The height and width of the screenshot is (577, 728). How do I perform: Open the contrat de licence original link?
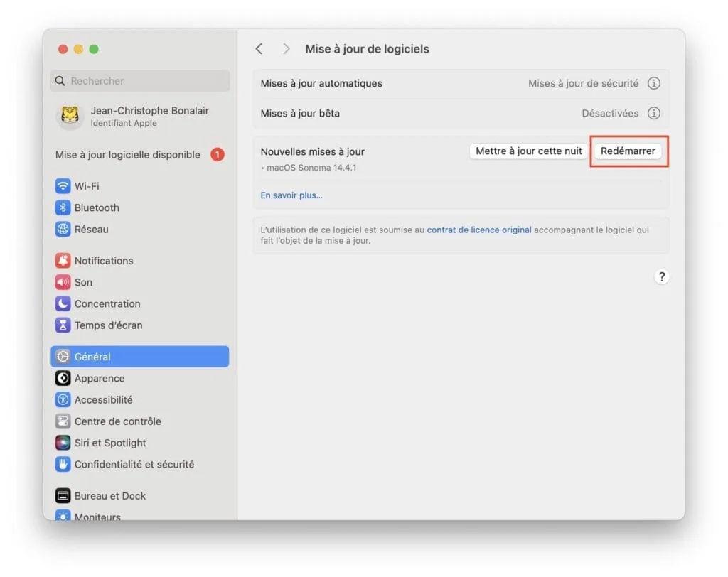point(478,230)
